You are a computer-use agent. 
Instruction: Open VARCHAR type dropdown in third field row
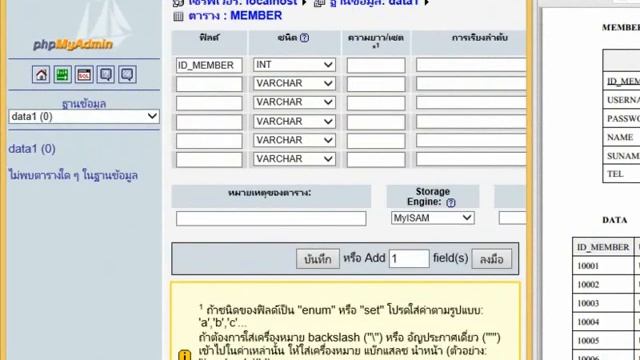pos(294,102)
